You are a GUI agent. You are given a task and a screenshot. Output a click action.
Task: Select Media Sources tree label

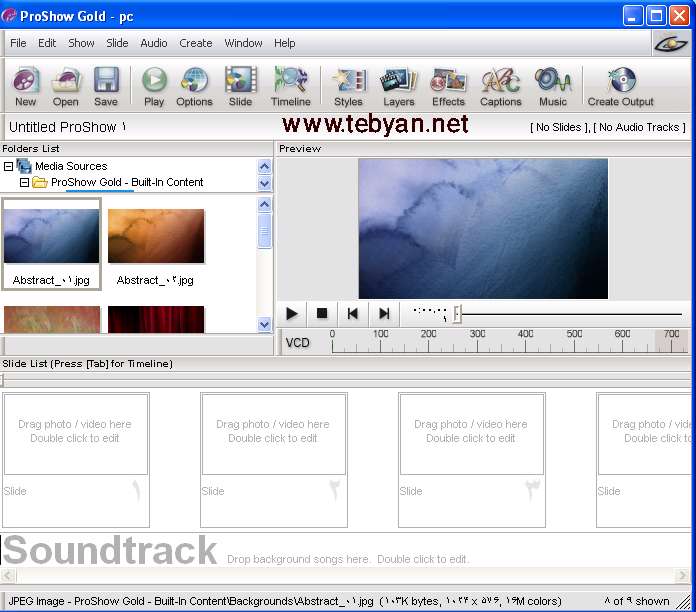coord(71,166)
